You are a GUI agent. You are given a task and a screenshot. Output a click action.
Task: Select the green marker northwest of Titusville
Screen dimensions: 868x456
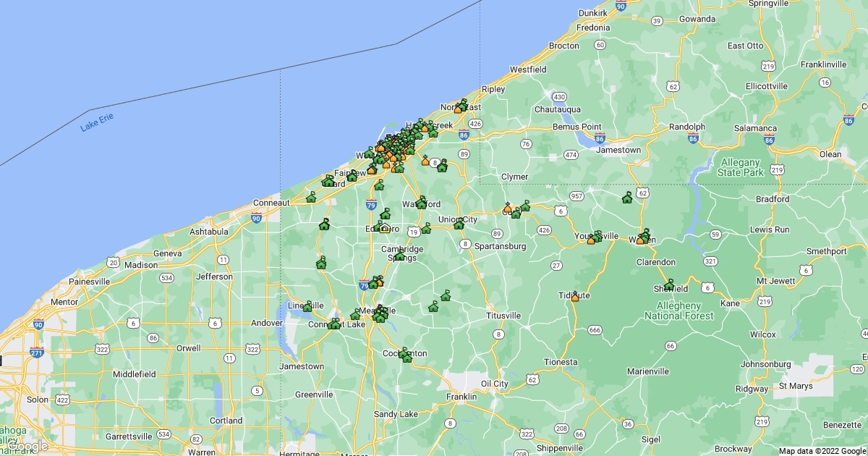pyautogui.click(x=446, y=296)
